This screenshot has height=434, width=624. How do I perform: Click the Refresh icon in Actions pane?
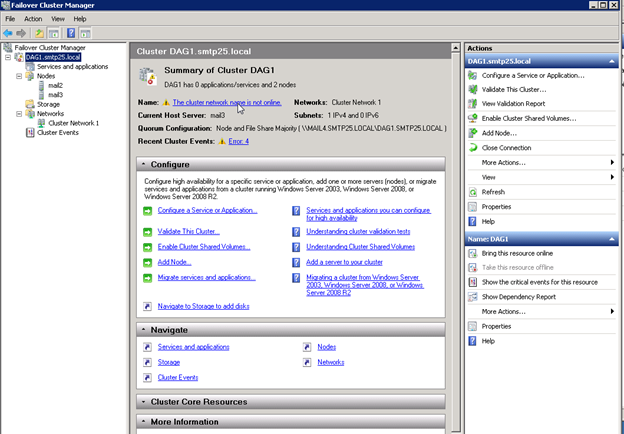click(472, 192)
